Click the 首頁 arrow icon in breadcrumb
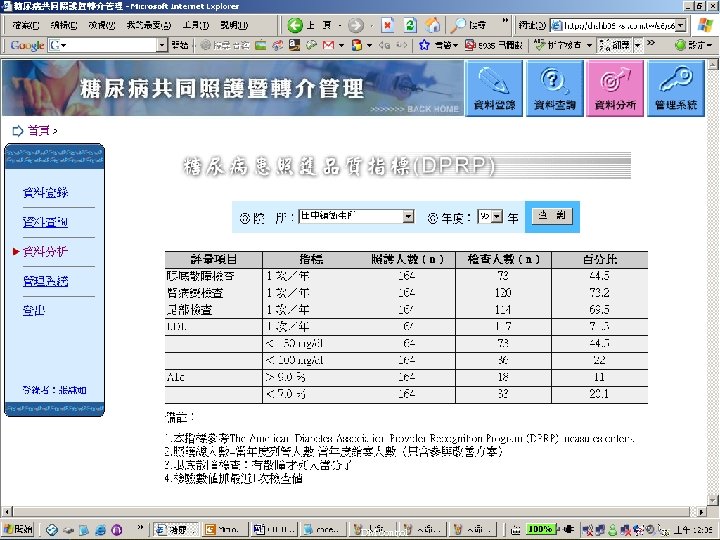 pos(17,131)
